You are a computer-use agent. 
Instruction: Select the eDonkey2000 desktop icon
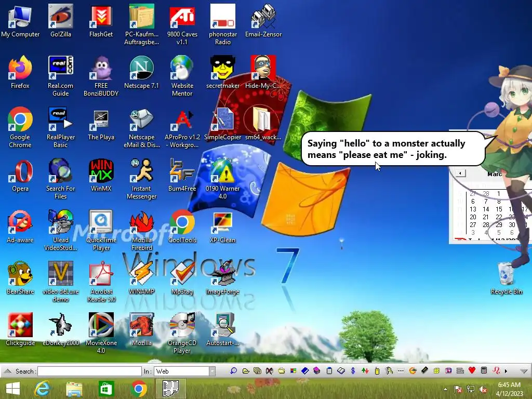[x=60, y=329]
